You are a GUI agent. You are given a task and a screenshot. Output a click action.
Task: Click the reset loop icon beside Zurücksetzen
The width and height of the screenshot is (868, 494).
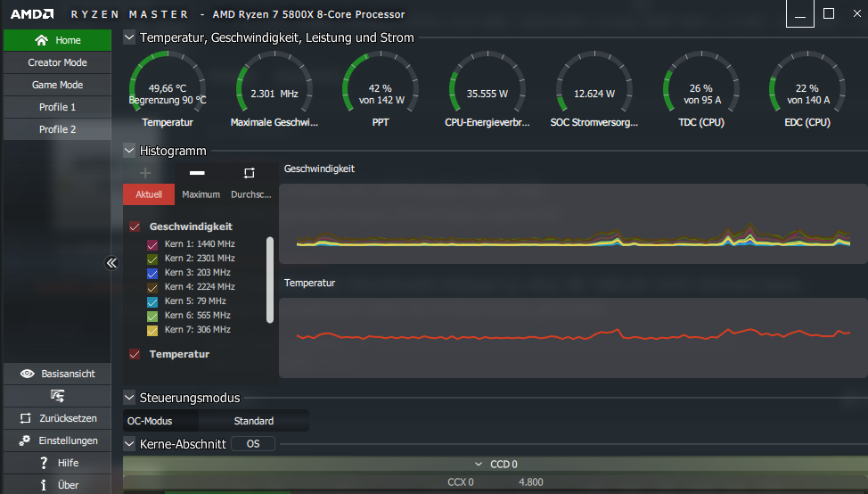tap(26, 418)
